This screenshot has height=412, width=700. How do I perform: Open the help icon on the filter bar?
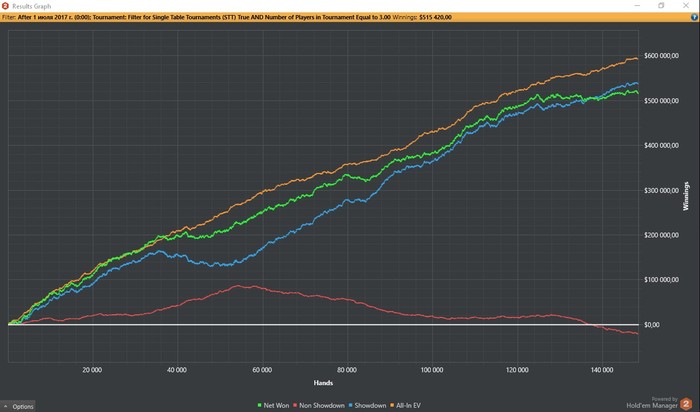pyautogui.click(x=694, y=17)
